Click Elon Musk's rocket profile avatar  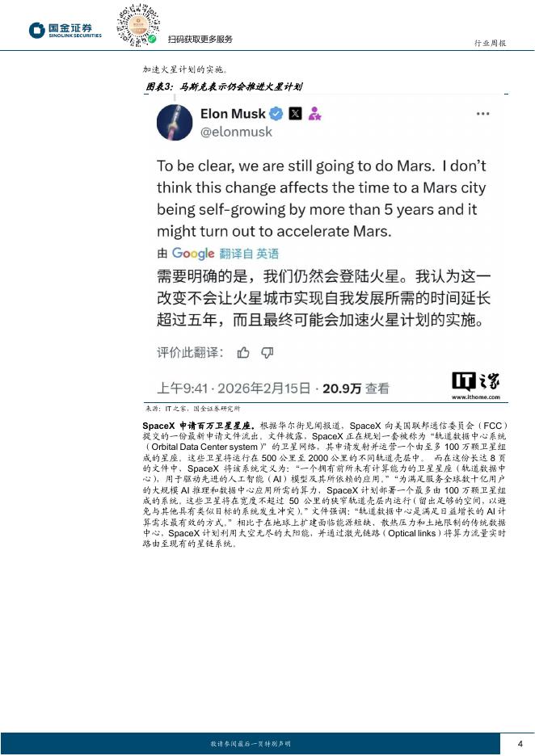[175, 122]
